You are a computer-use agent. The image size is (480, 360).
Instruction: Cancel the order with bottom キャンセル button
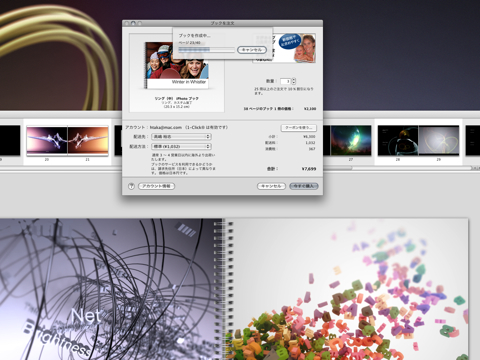(271, 186)
